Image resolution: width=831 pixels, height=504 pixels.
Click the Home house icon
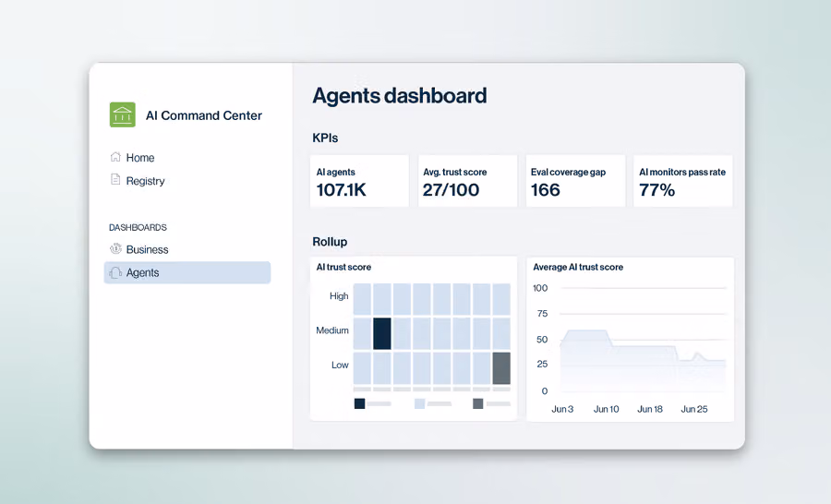pyautogui.click(x=115, y=157)
